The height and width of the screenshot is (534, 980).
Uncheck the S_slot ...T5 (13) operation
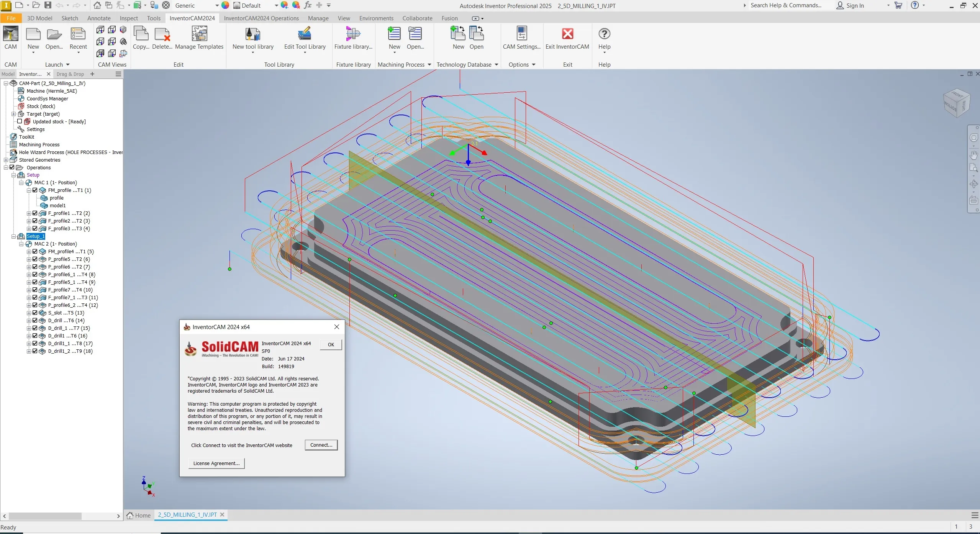coord(35,313)
